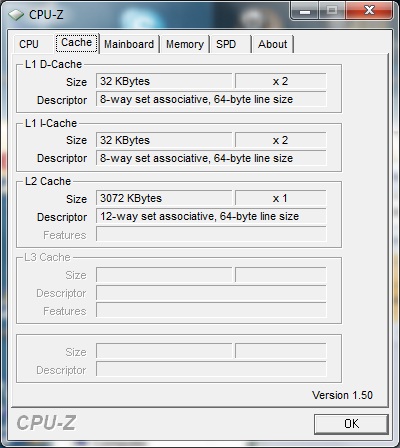Click the CPU-Z title bar app icon
The image size is (400, 448).
(16, 15)
